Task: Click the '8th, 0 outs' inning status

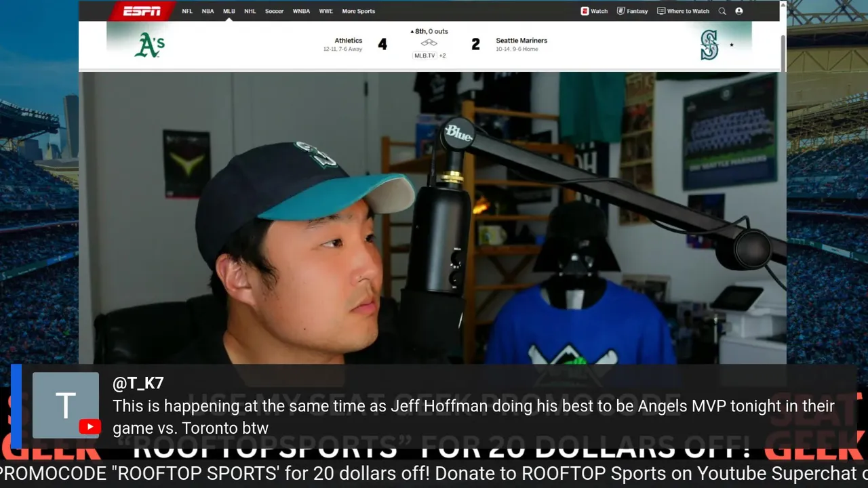Action: pyautogui.click(x=429, y=31)
